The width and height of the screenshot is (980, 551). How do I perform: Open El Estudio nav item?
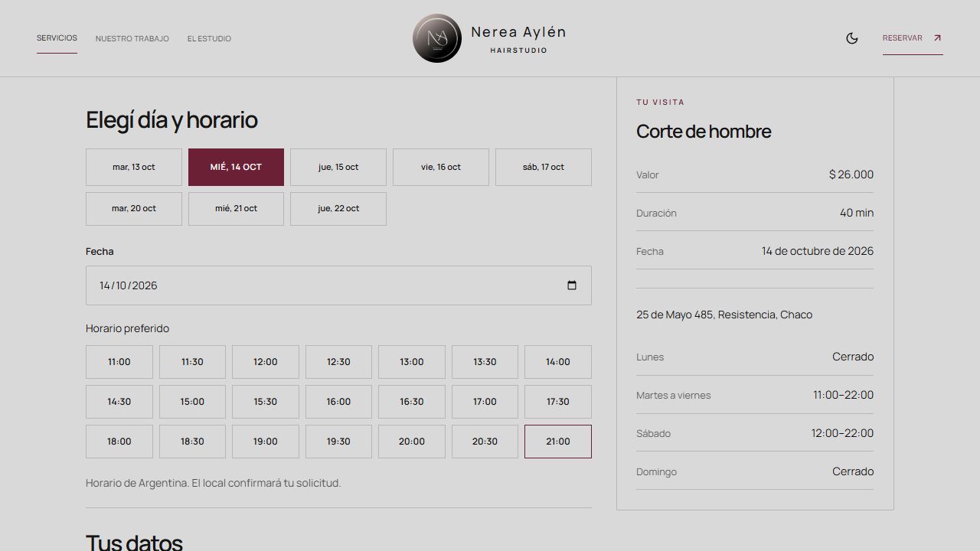(209, 38)
